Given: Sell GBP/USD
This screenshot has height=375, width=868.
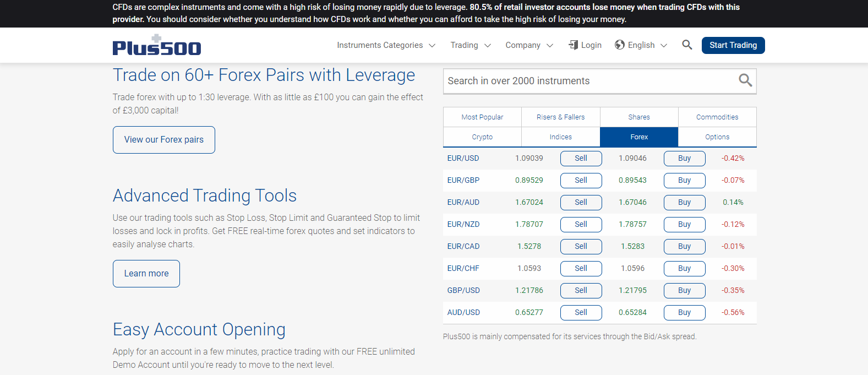Looking at the screenshot, I should click(581, 291).
